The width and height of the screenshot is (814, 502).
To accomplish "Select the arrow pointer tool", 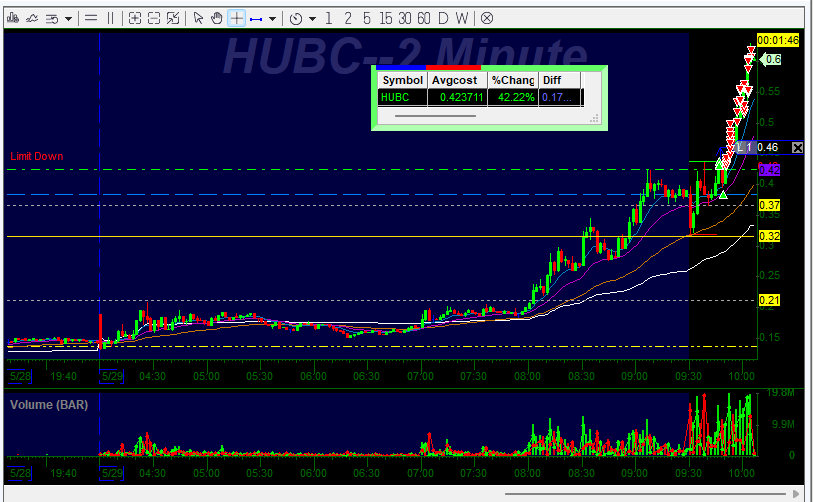I will tap(198, 19).
